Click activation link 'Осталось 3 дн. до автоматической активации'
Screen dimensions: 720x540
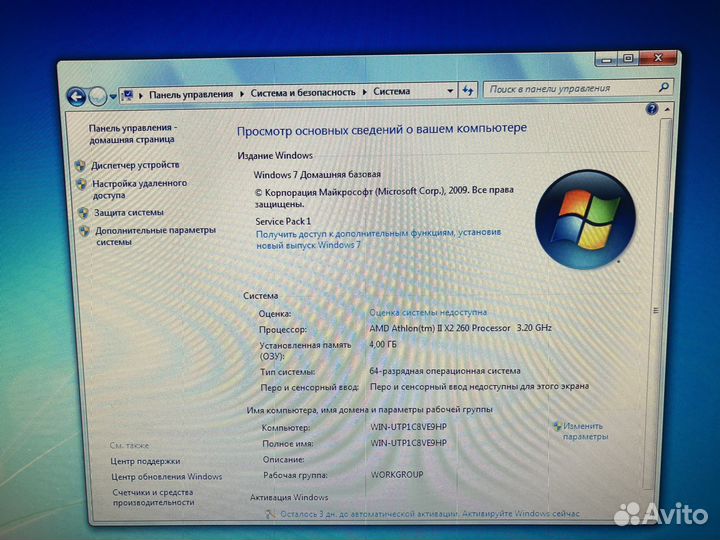[429, 514]
